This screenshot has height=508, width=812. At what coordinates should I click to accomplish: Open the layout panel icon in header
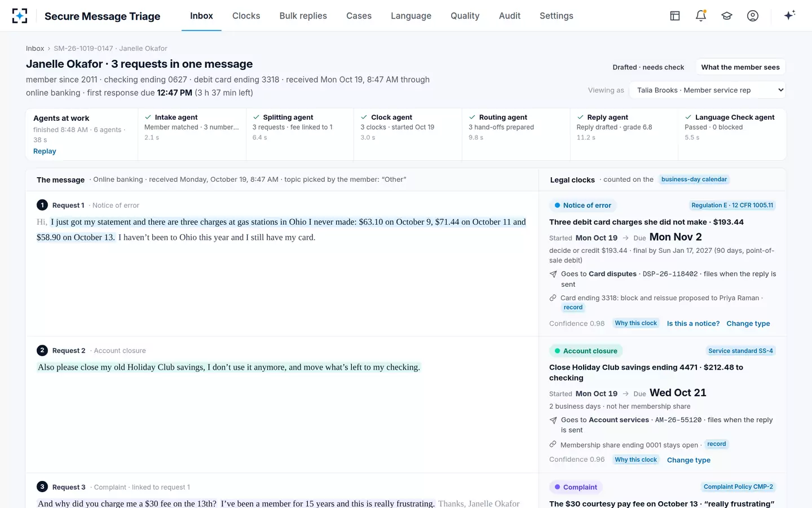tap(675, 16)
